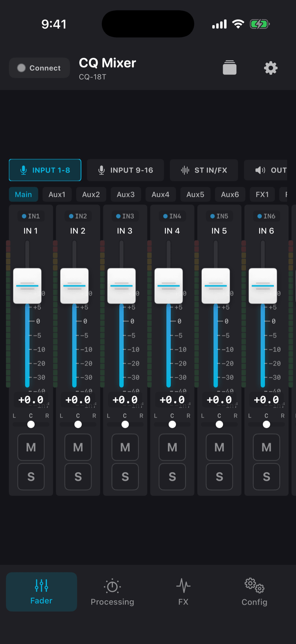Image resolution: width=296 pixels, height=644 pixels.
Task: Click the IN 4 fader knob
Action: pos(169,286)
